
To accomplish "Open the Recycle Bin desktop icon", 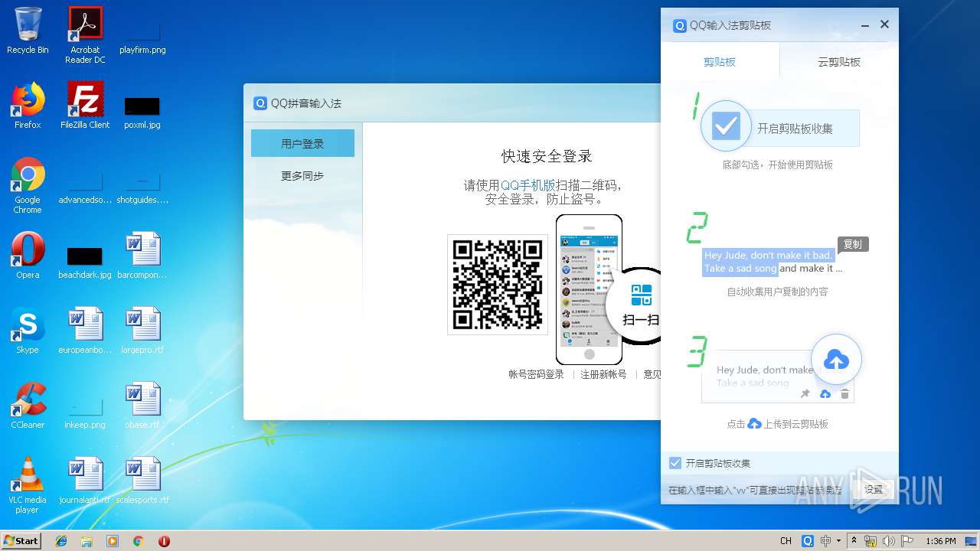I will [28, 31].
